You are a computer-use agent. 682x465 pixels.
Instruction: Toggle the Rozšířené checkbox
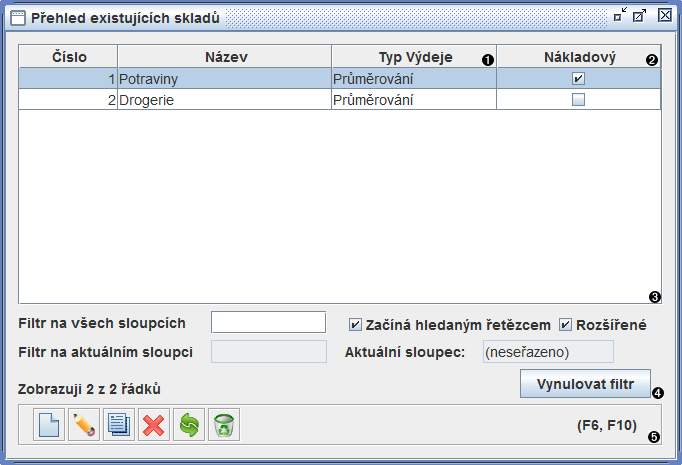click(565, 325)
